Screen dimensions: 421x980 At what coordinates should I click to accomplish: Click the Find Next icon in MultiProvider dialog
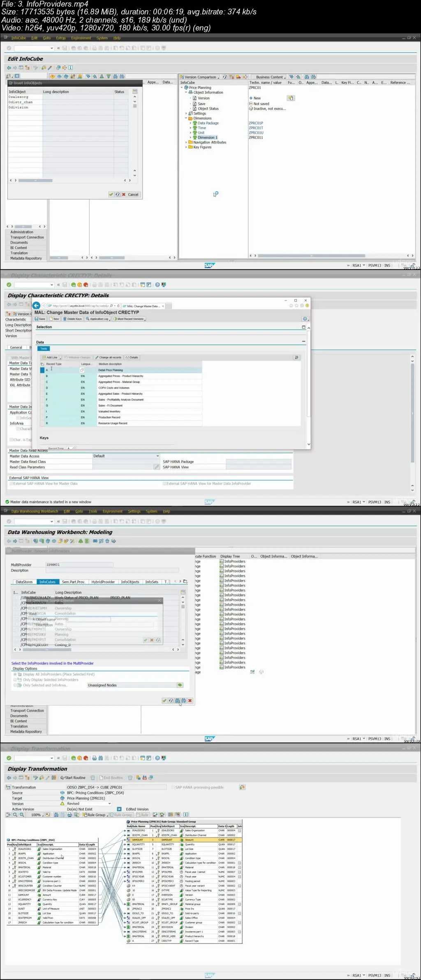click(x=184, y=701)
